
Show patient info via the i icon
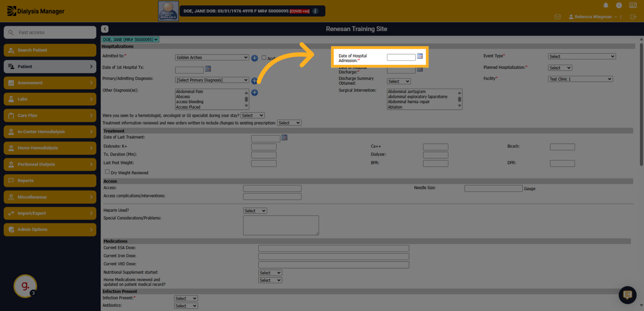316,11
